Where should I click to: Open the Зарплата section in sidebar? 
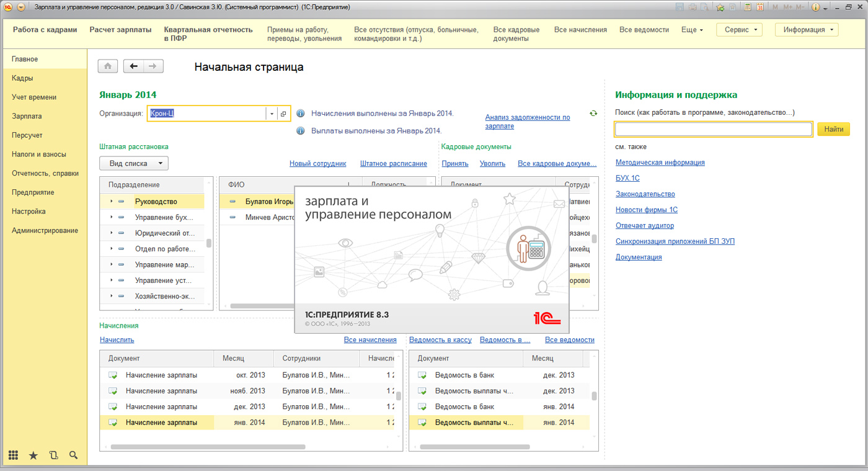coord(27,116)
